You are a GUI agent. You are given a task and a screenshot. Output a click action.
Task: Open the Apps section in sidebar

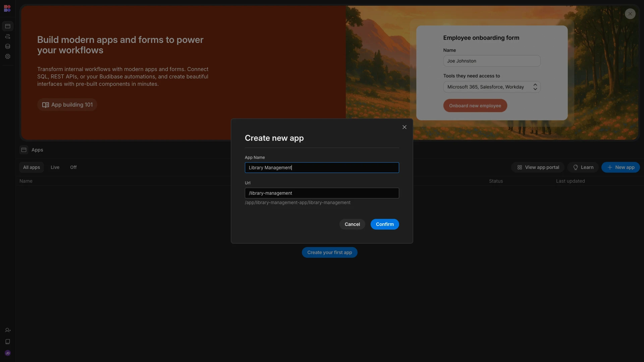(x=8, y=26)
